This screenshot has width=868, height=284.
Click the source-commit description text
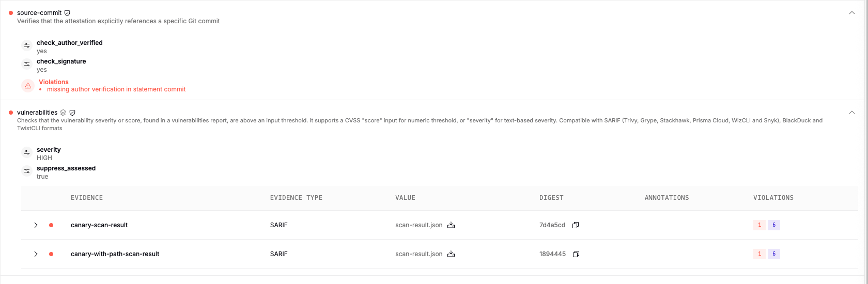click(x=118, y=21)
